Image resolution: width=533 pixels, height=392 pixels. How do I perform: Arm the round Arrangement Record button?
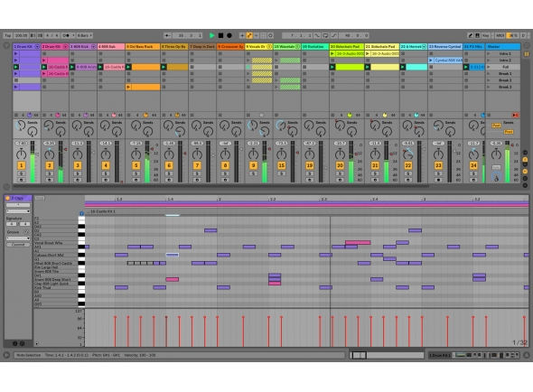pos(229,35)
